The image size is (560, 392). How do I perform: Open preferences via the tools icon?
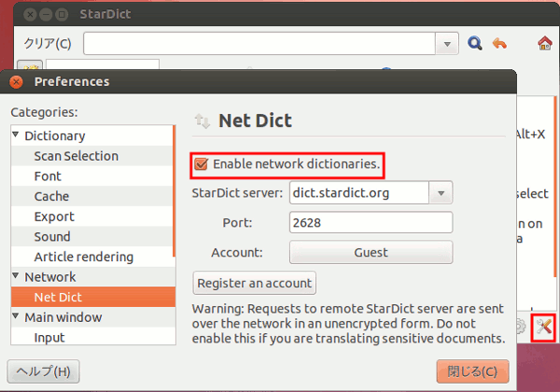543,327
